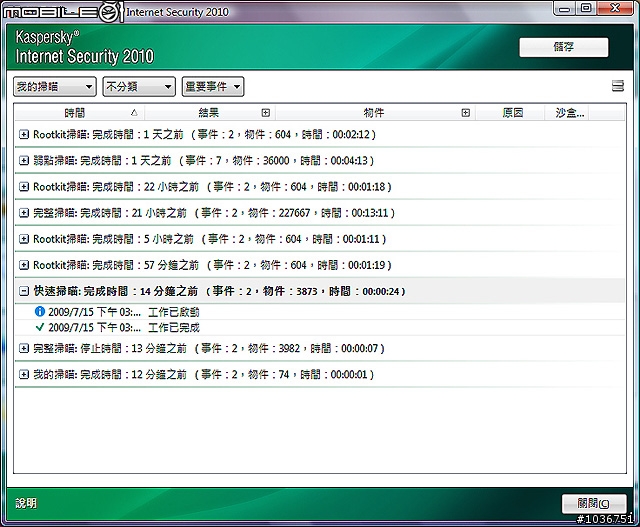Select the 工作已啟動 event text
This screenshot has height=527, width=640.
point(173,312)
